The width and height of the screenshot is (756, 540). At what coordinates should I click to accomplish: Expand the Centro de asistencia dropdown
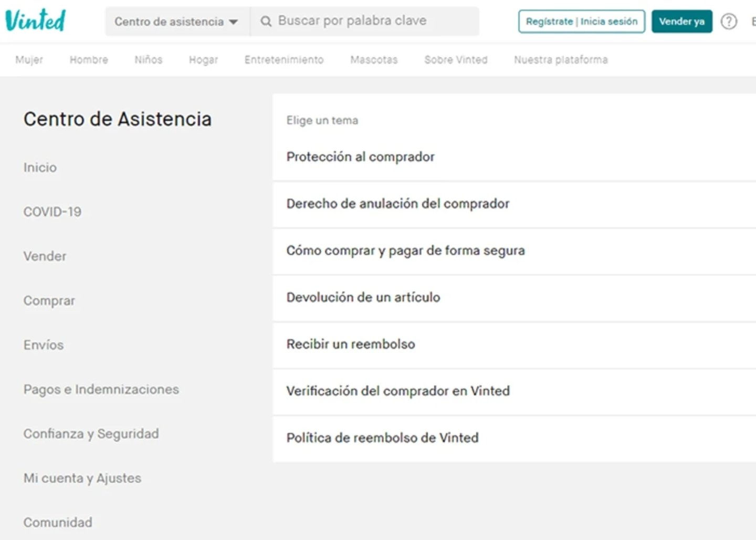coord(177,22)
